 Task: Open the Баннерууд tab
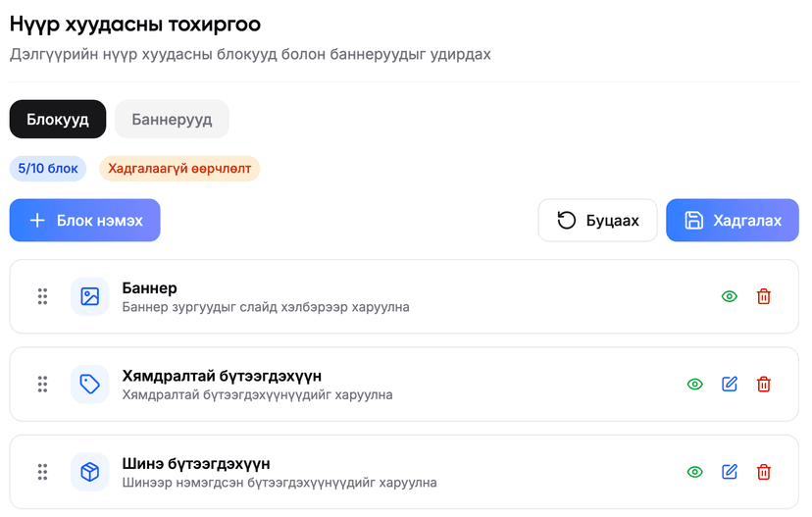172,120
